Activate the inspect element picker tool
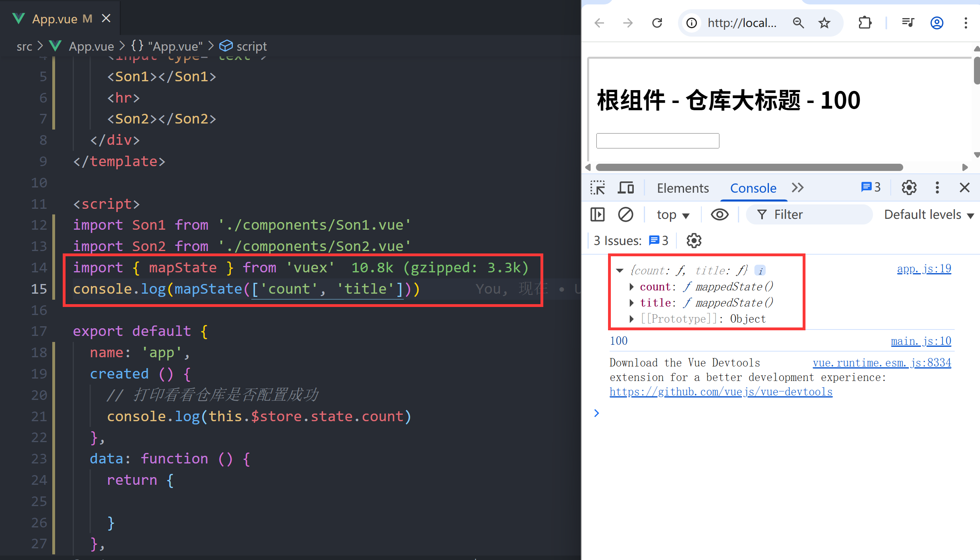Screen dimensions: 980x560 tap(598, 188)
